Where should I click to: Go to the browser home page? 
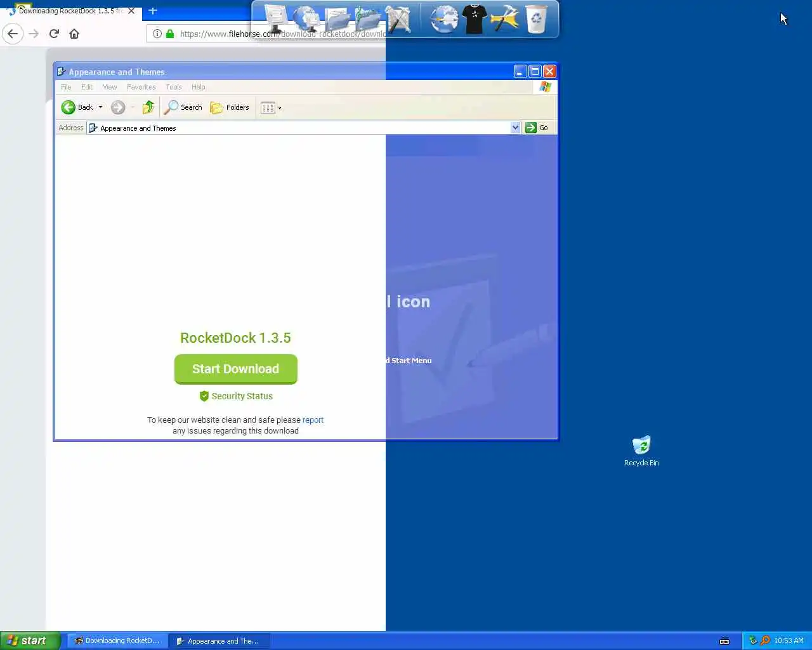click(x=74, y=34)
